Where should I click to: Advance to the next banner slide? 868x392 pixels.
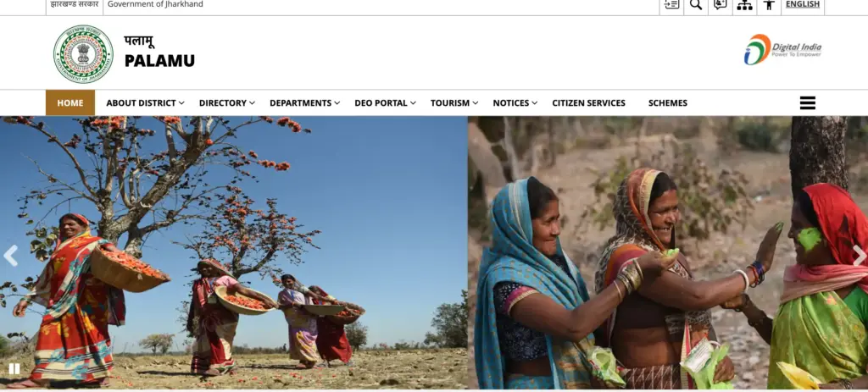tap(859, 256)
